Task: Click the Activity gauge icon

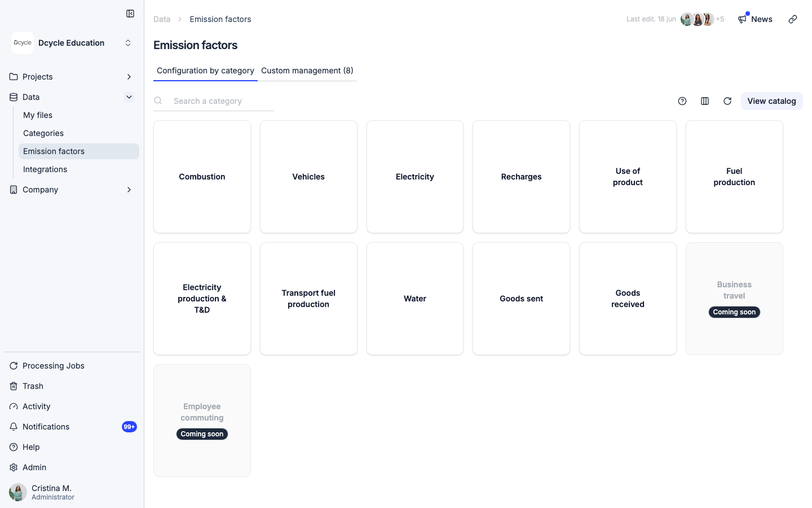Action: pos(14,406)
